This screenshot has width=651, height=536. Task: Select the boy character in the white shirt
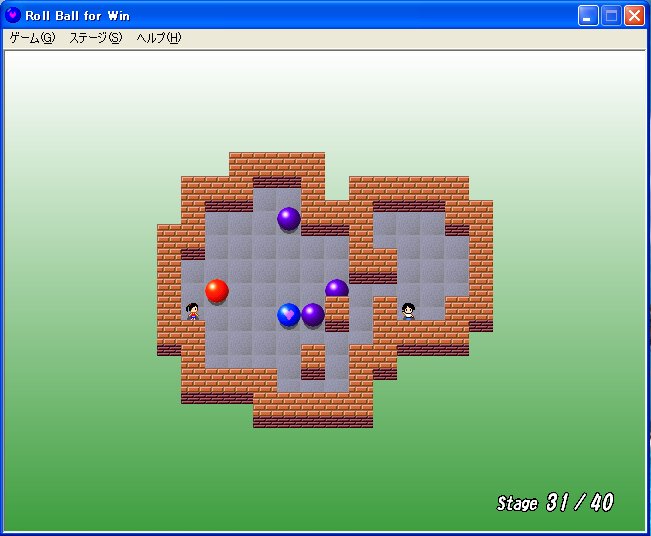point(409,311)
